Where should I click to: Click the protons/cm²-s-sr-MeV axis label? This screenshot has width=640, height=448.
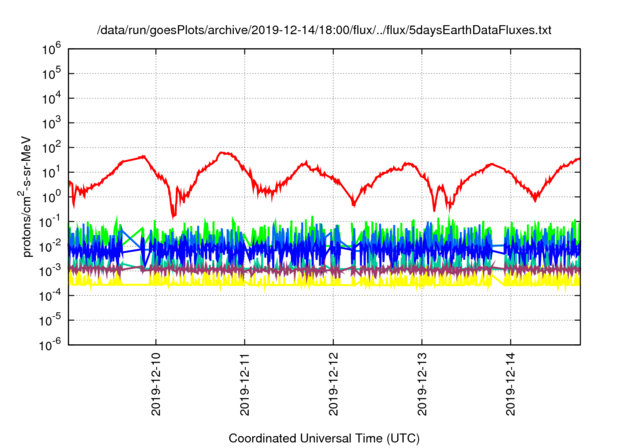26,196
